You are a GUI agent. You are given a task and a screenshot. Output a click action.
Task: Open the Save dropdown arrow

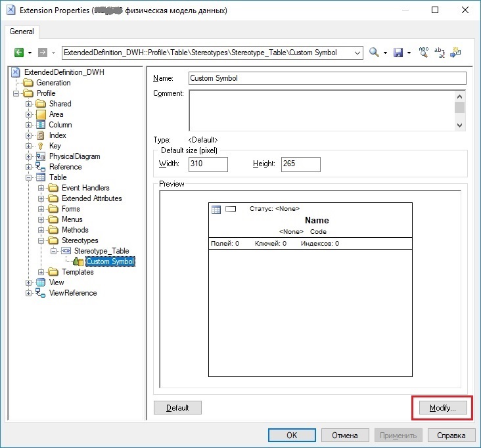[x=409, y=53]
